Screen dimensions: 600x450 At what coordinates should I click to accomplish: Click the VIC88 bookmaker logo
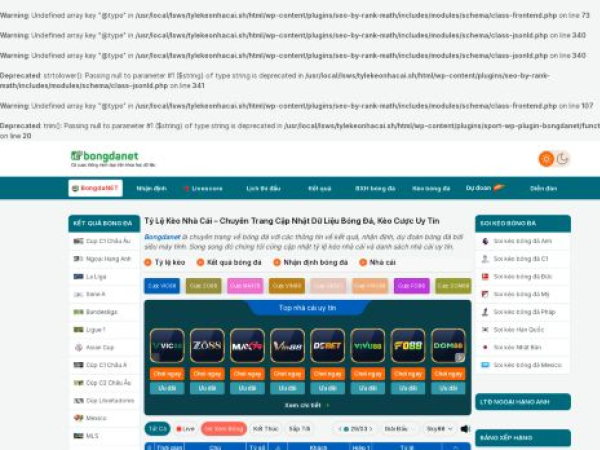(x=166, y=346)
